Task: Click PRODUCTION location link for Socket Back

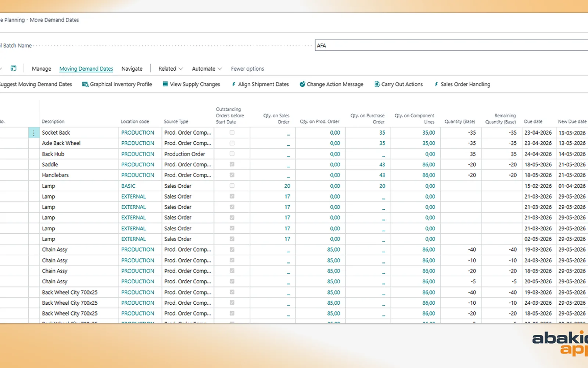Action: point(138,133)
